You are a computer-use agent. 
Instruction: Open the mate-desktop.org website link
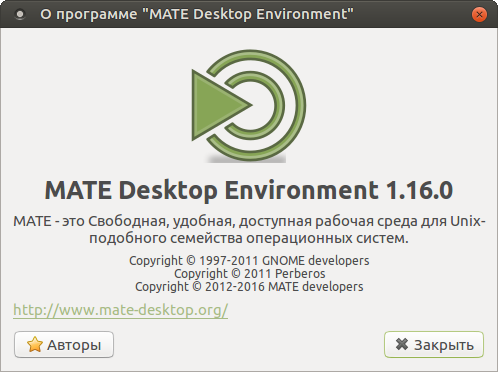[121, 310]
